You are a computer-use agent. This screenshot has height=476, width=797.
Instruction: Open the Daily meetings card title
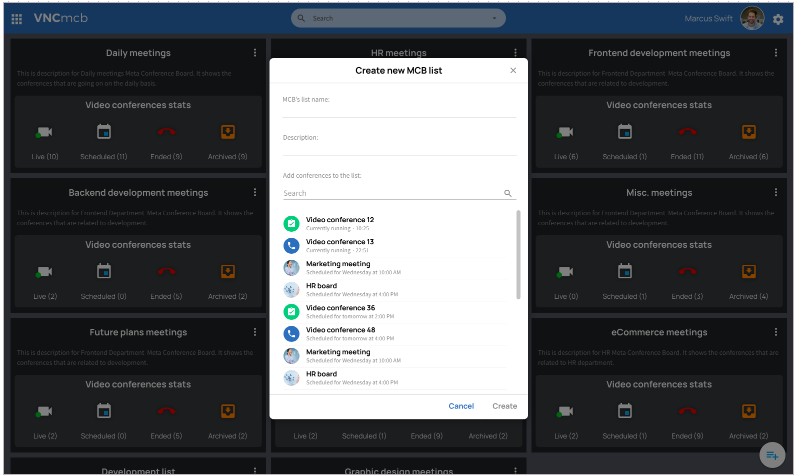tap(138, 53)
